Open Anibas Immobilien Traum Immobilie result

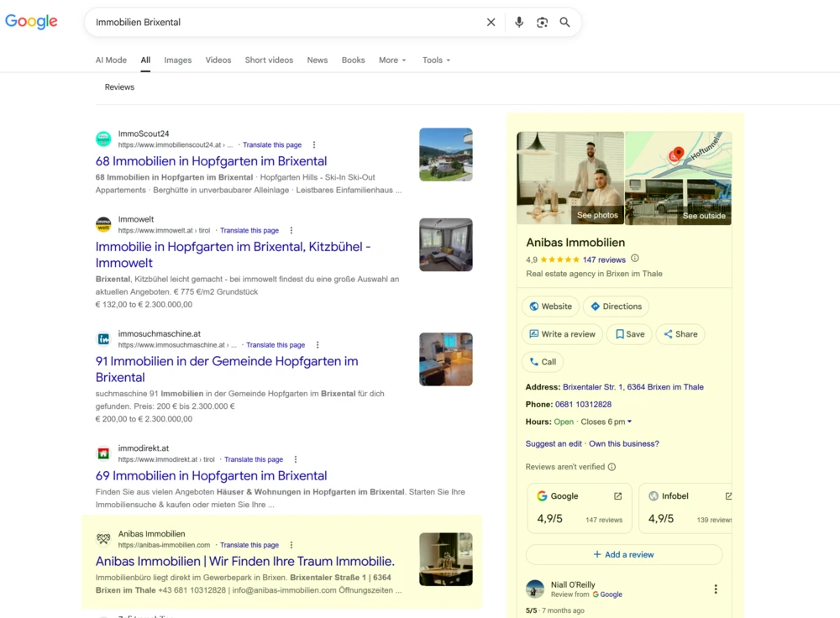[x=244, y=562]
